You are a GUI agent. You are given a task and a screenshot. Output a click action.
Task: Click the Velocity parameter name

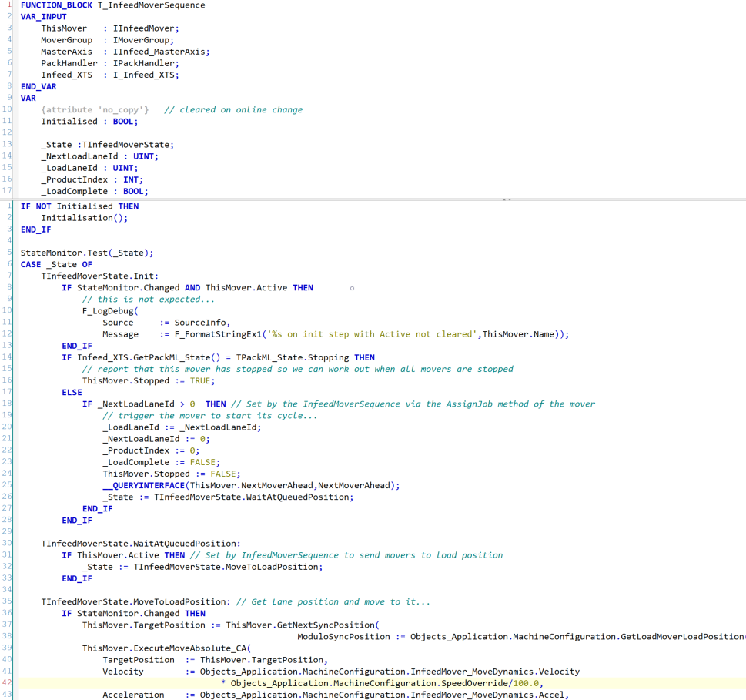tap(122, 672)
